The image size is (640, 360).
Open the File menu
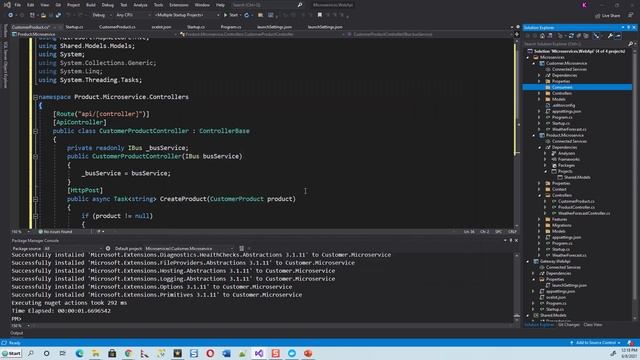18,5
